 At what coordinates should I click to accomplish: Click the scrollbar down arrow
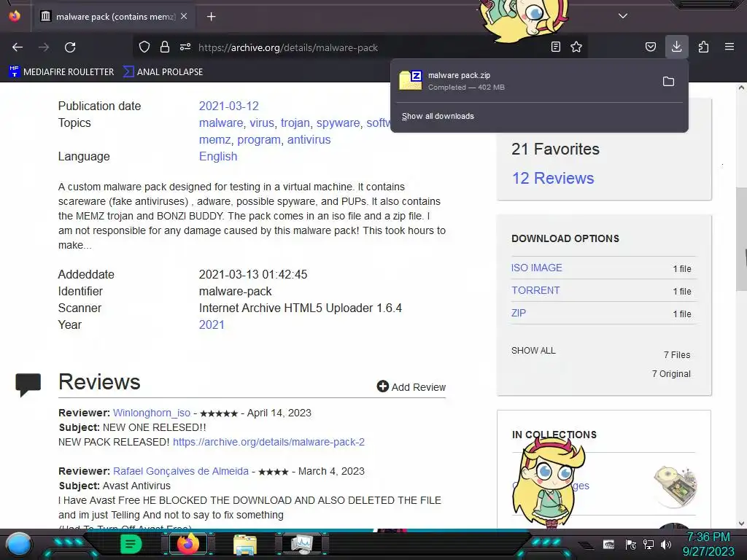click(x=741, y=524)
